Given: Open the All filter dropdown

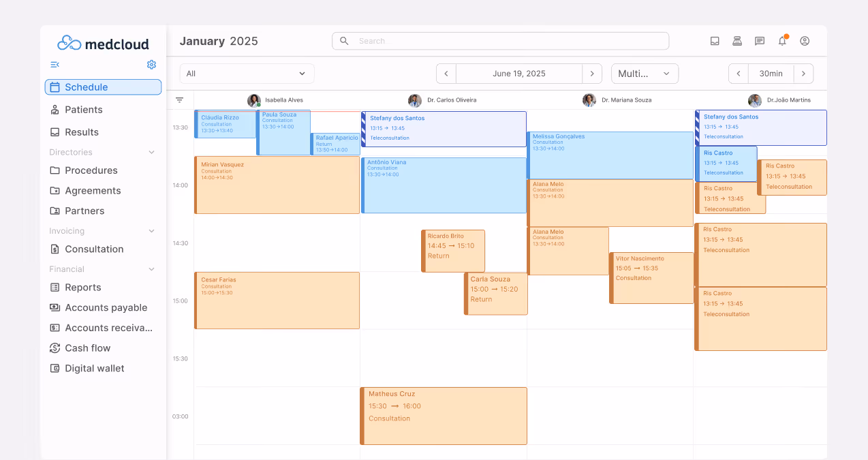Looking at the screenshot, I should point(247,73).
